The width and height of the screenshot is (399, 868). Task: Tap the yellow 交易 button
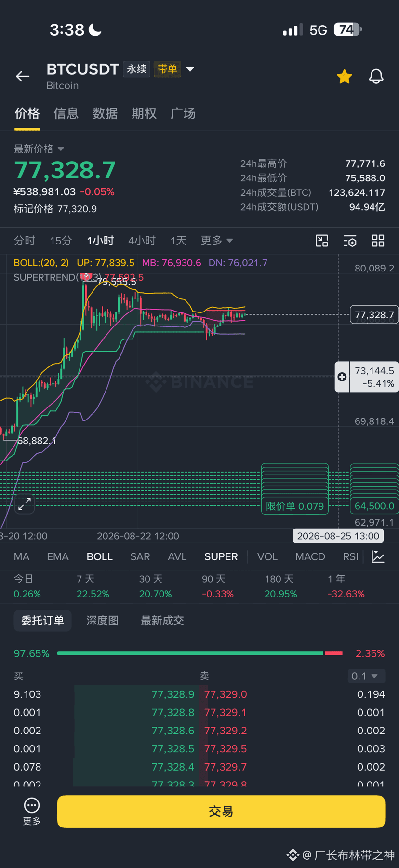tap(221, 812)
